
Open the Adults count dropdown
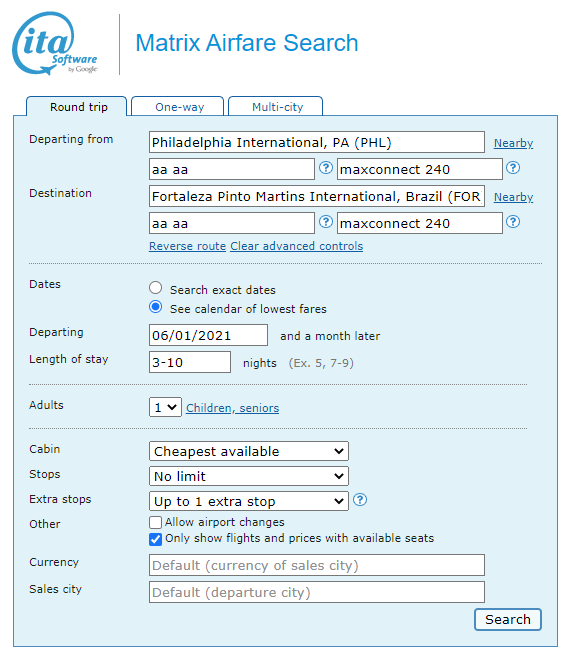pos(165,407)
